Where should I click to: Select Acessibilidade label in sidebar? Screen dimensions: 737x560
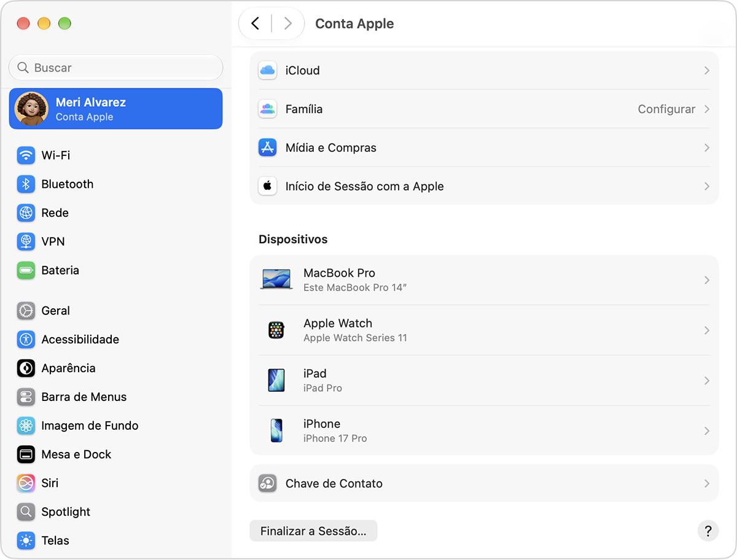(80, 340)
